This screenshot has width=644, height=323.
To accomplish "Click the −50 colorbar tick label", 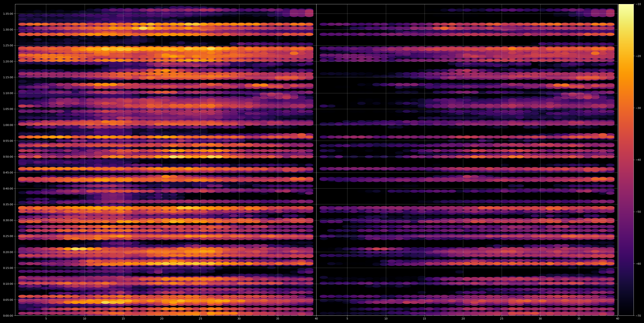I will 638,212.
